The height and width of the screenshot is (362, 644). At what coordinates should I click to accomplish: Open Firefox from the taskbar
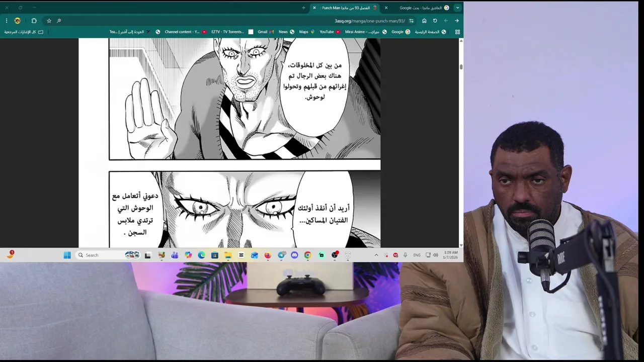click(x=268, y=255)
